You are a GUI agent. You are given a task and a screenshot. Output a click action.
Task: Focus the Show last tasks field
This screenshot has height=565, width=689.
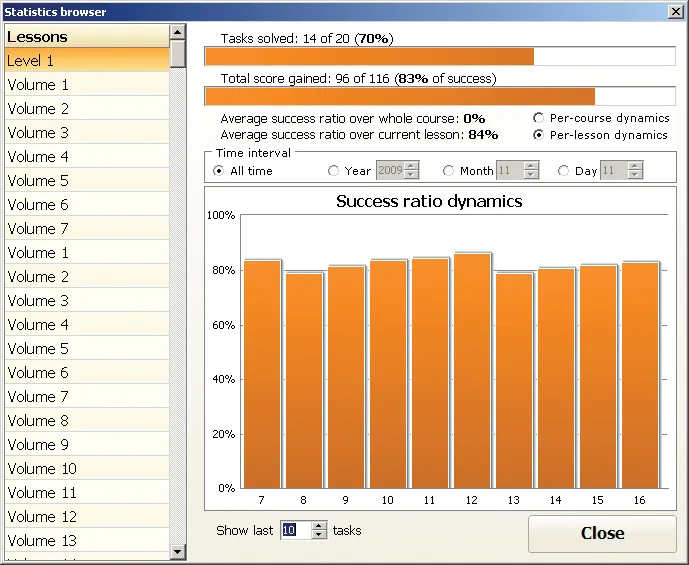pyautogui.click(x=297, y=530)
